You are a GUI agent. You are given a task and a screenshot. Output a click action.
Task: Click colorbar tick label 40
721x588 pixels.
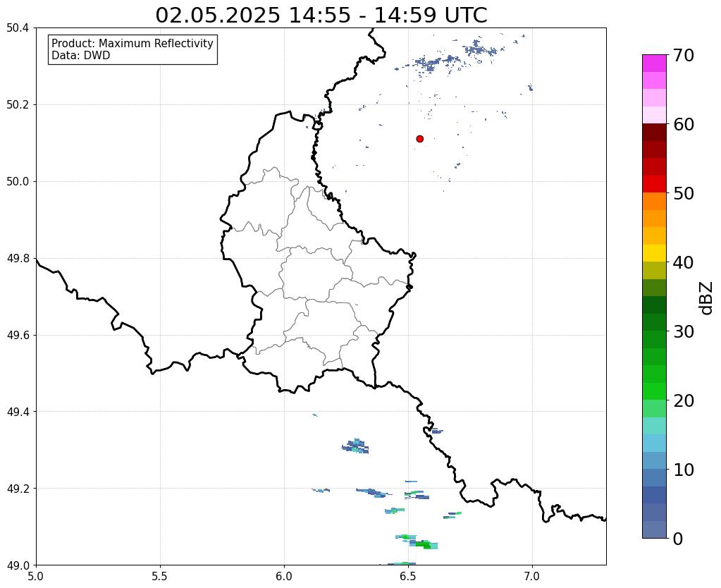click(684, 262)
